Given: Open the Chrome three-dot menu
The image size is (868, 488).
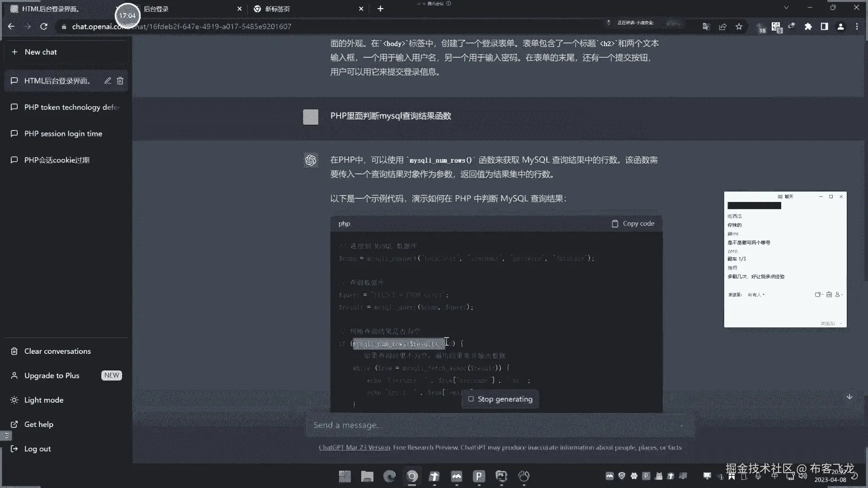Looking at the screenshot, I should point(857,27).
